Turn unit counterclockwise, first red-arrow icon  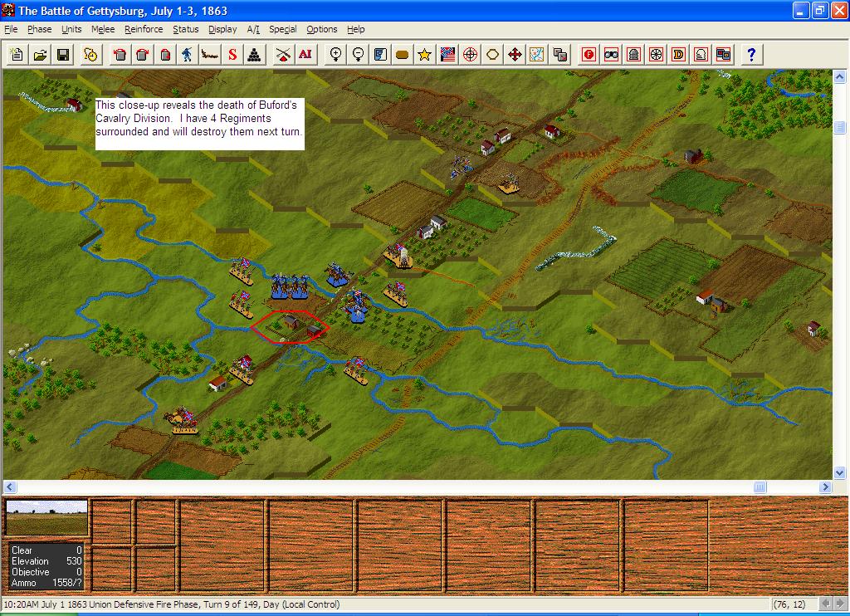(x=120, y=54)
